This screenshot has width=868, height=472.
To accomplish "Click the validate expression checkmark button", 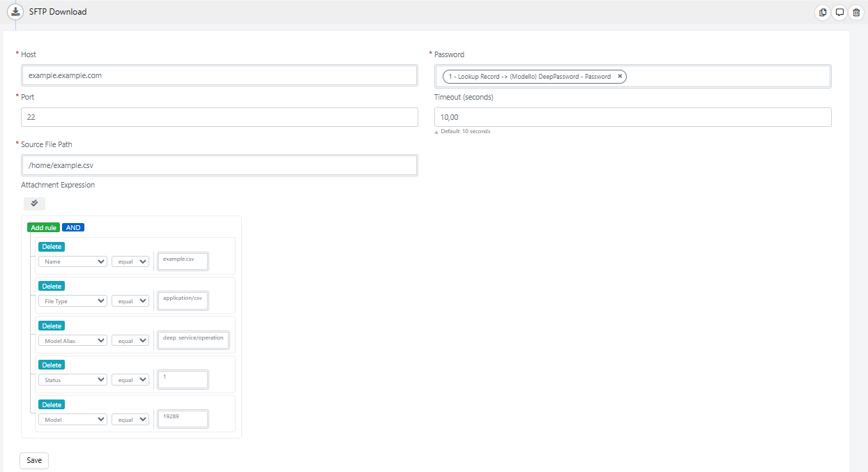I will point(34,204).
